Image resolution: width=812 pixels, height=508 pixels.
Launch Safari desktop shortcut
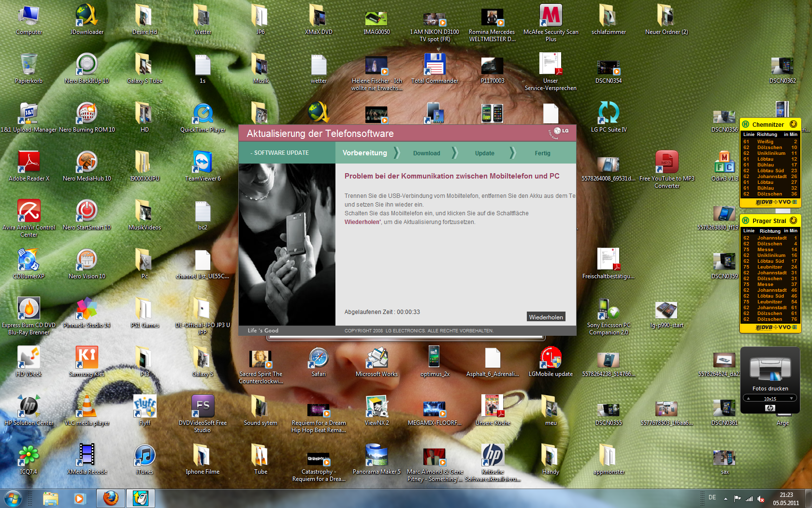point(319,361)
